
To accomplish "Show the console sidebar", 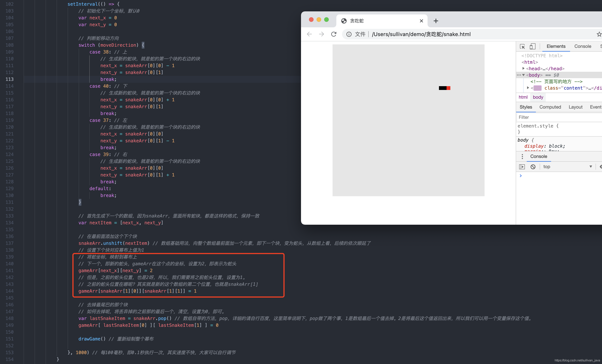I will tap(522, 167).
